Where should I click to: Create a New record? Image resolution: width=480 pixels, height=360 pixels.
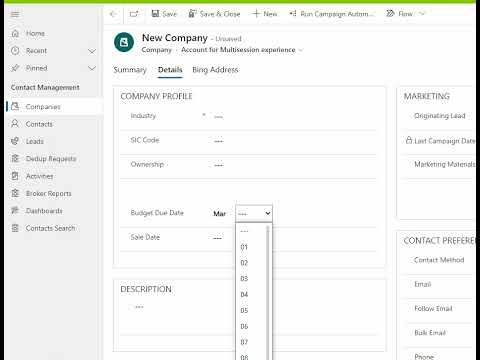[265, 14]
